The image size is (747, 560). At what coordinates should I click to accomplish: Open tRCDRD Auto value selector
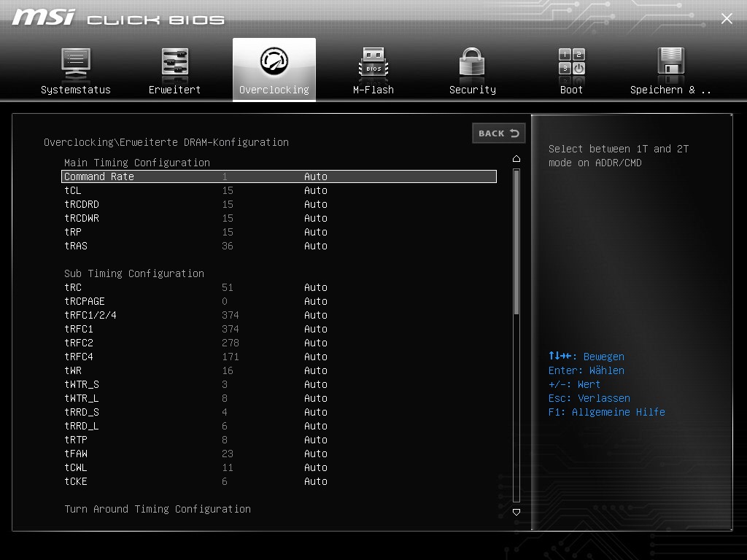(x=315, y=204)
